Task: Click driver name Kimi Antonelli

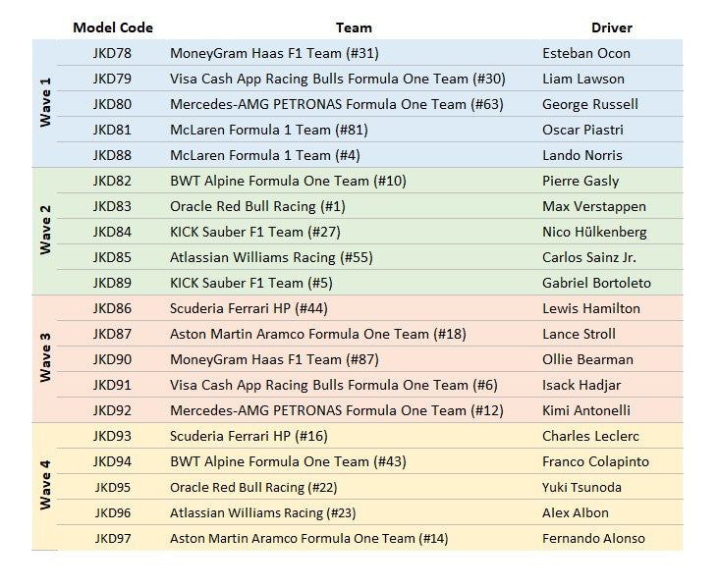Action: 586,410
